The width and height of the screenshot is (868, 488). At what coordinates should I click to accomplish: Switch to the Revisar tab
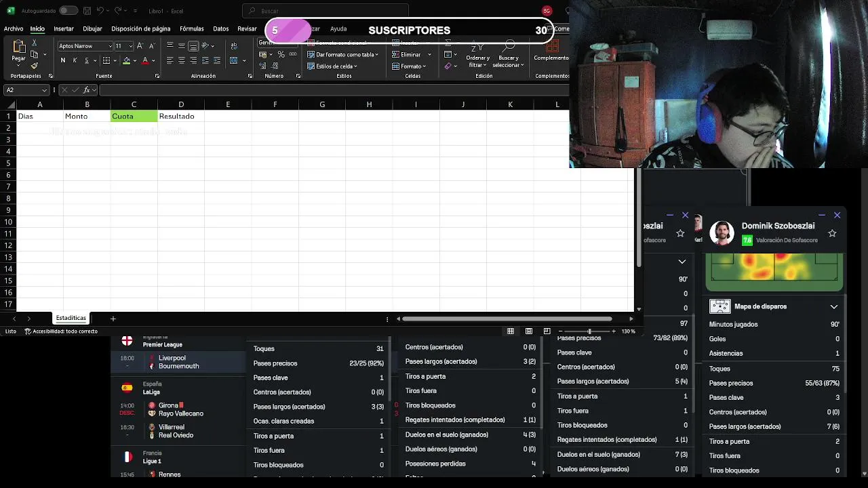tap(247, 28)
